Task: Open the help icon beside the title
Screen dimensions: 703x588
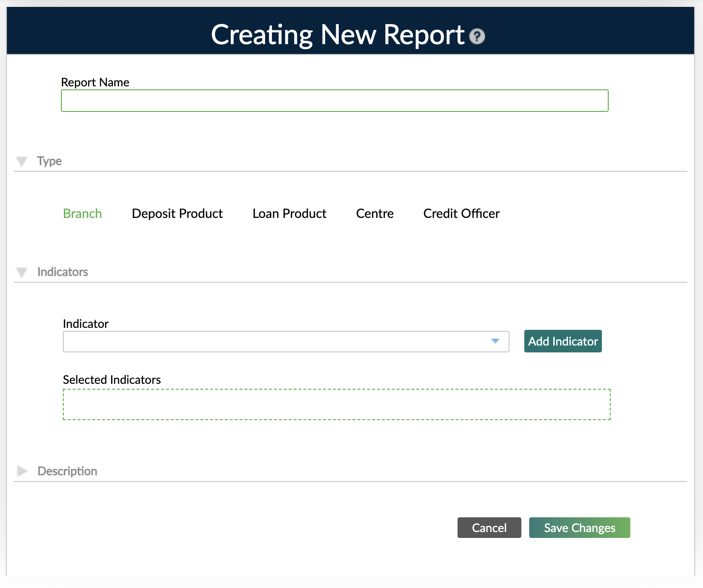Action: [477, 36]
